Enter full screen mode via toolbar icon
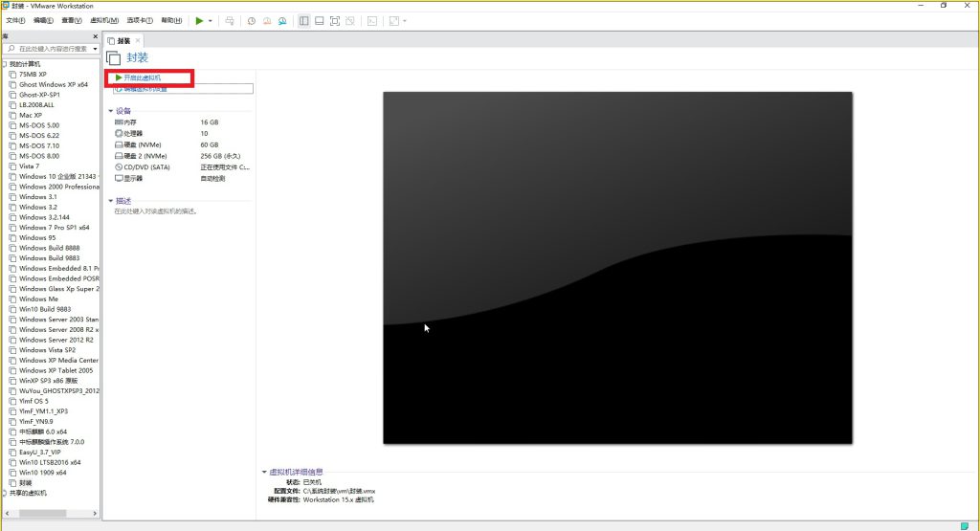This screenshot has height=531, width=980. point(335,20)
